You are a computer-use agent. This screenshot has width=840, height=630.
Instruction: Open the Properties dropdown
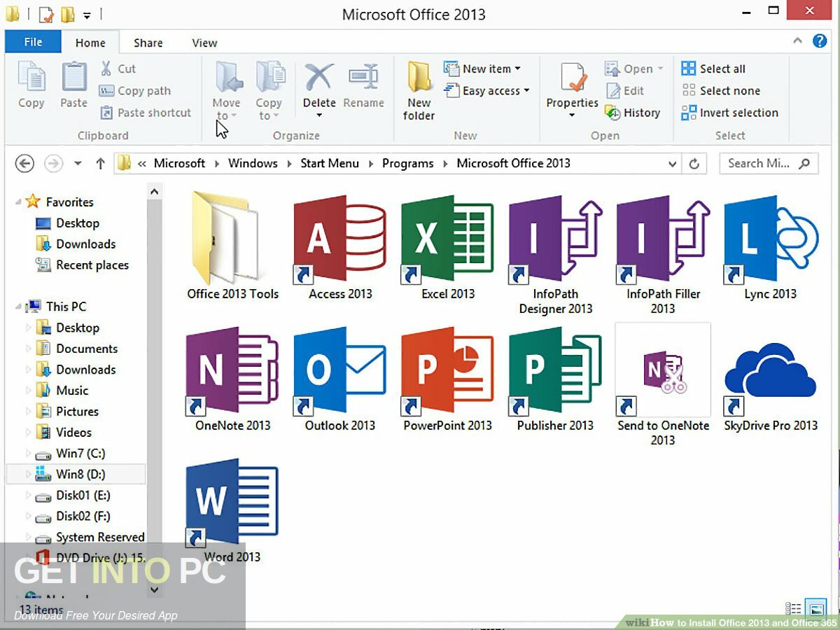pyautogui.click(x=572, y=115)
